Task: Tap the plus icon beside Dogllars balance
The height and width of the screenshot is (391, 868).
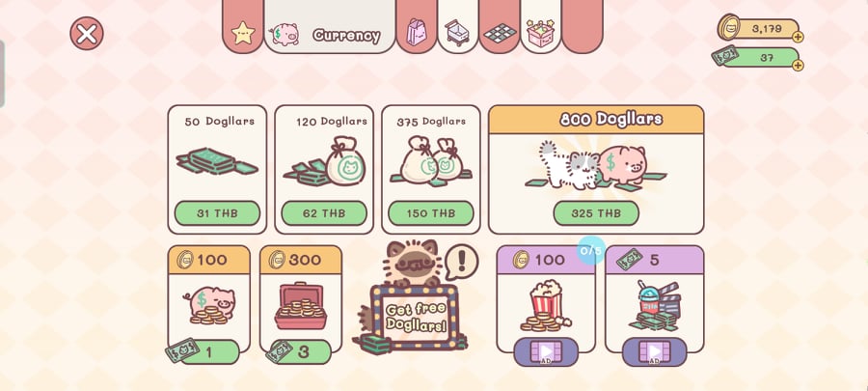Action: tap(798, 66)
